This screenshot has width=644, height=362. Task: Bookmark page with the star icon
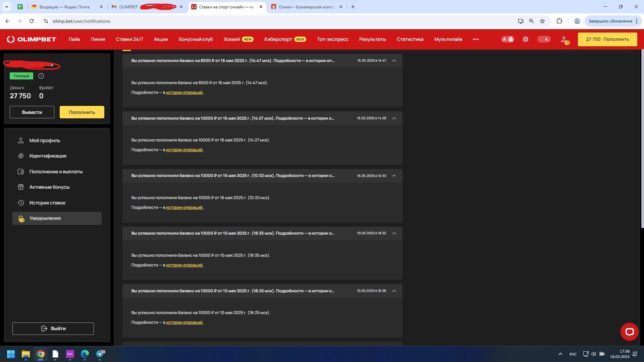tap(542, 21)
